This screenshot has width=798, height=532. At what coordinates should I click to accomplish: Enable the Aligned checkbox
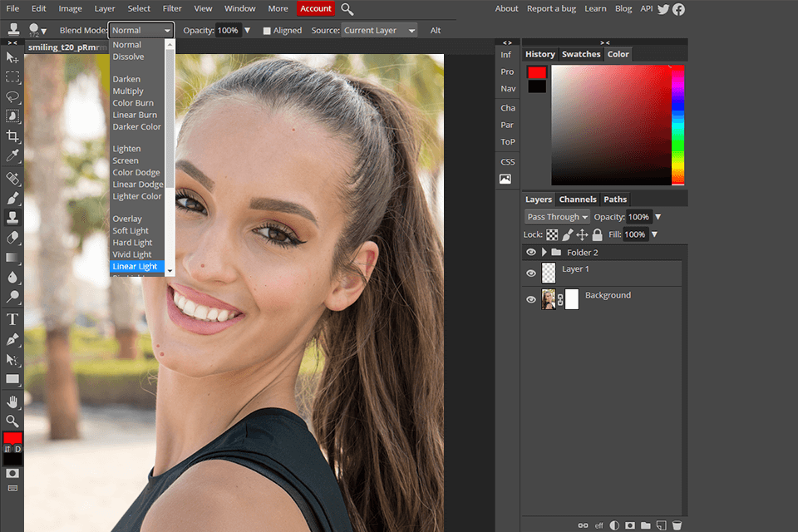(x=267, y=31)
